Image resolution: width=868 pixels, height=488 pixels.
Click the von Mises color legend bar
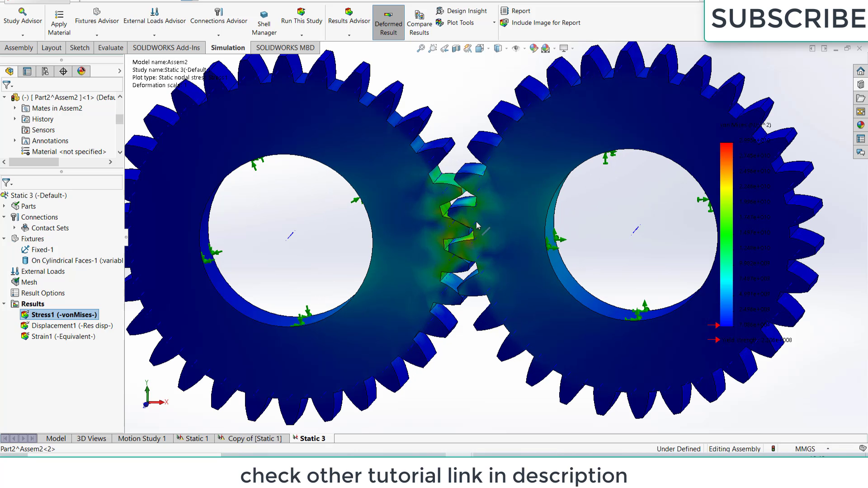[726, 234]
